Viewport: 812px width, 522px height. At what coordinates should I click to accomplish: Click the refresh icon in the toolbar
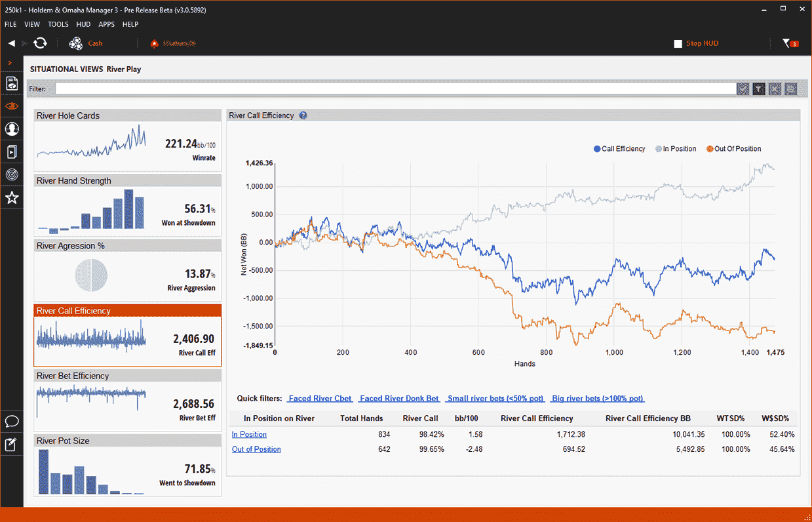40,43
